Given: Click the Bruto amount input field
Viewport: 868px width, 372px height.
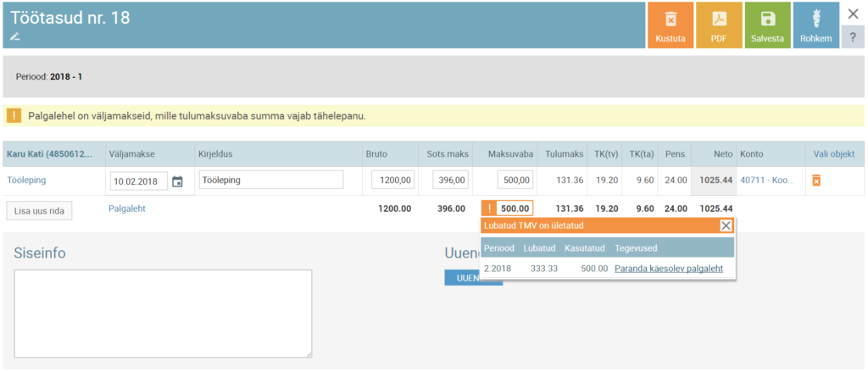Looking at the screenshot, I should 392,180.
